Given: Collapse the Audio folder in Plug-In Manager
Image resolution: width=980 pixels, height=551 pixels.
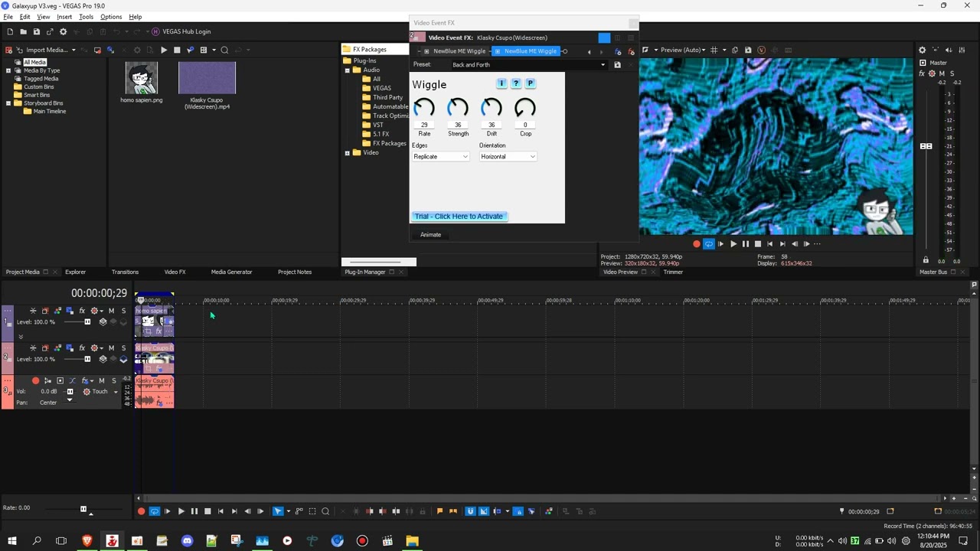Looking at the screenshot, I should click(347, 70).
